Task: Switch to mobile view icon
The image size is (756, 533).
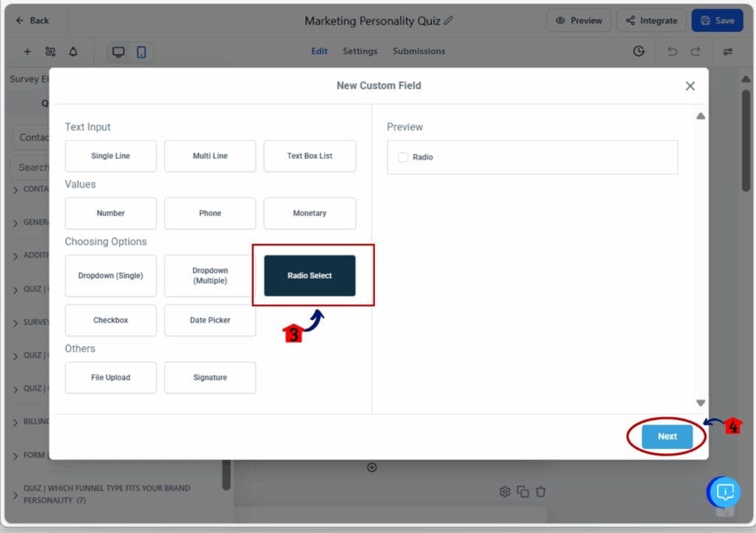Action: pos(141,52)
